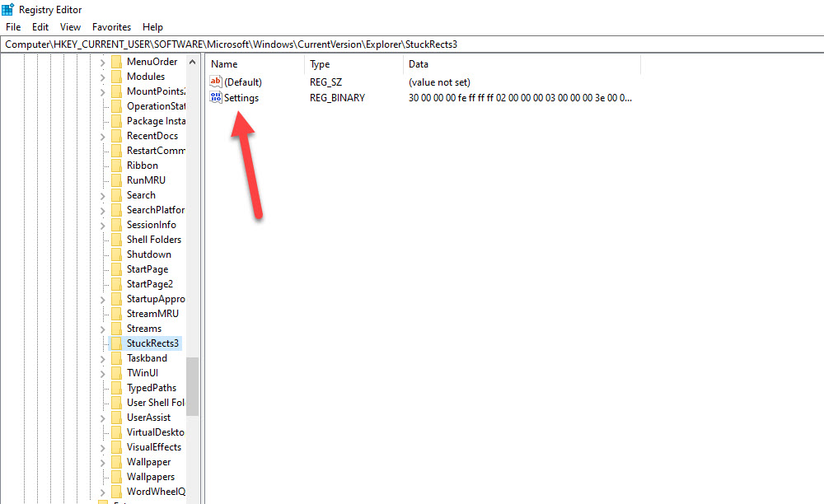Click the registry path address bar
This screenshot has width=824, height=504.
pyautogui.click(x=412, y=44)
